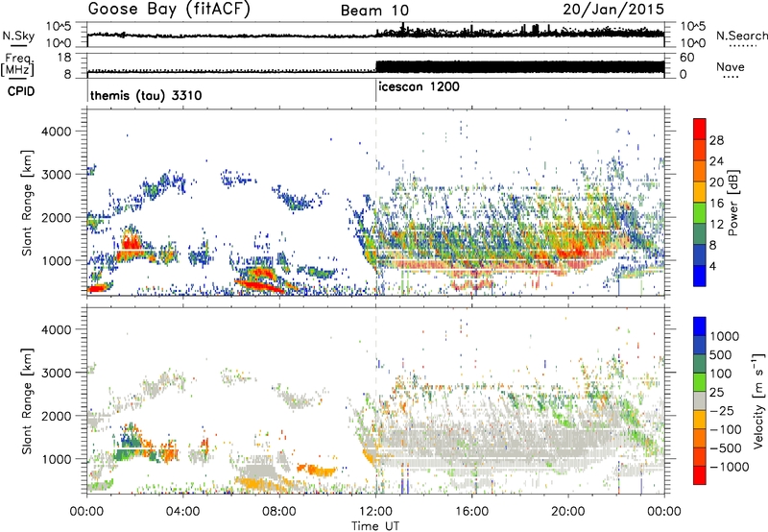This screenshot has width=768, height=532.
Task: Click the dotted line under the Nave legend
Action: pyautogui.click(x=731, y=78)
